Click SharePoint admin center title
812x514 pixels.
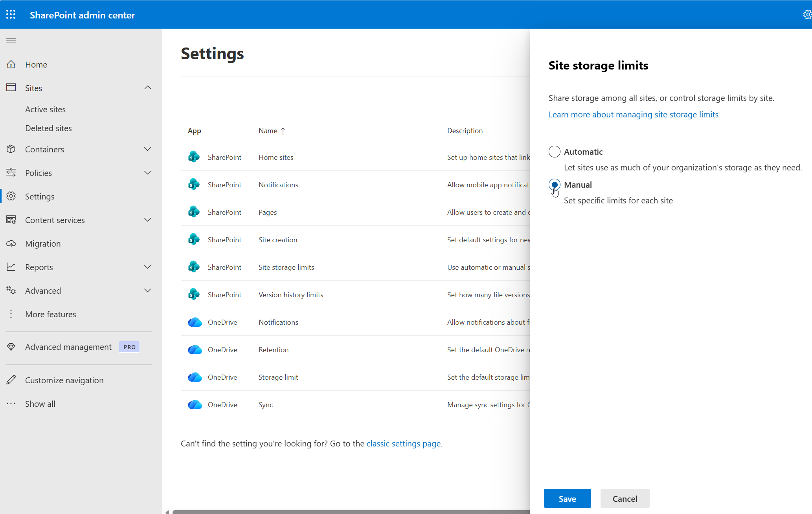click(83, 15)
